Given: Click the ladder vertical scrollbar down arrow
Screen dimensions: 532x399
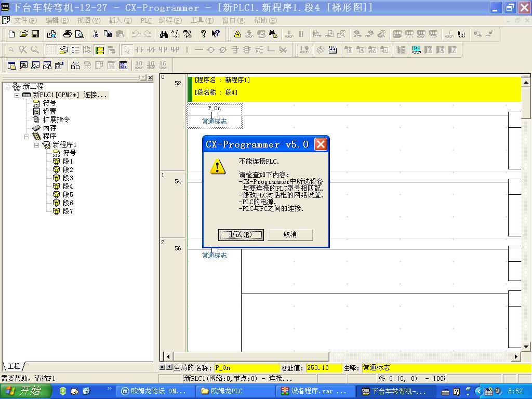Looking at the screenshot, I should 526,347.
